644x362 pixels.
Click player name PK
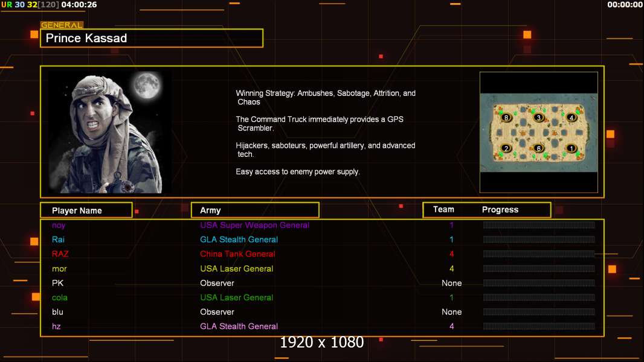[x=57, y=283]
